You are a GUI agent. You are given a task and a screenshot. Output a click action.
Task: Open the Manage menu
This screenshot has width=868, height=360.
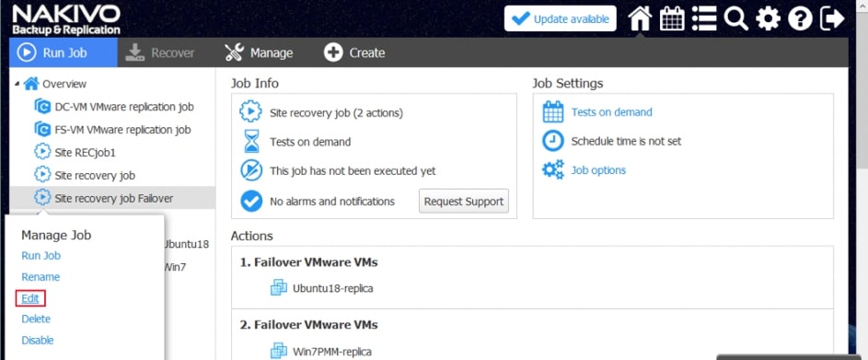pyautogui.click(x=259, y=52)
